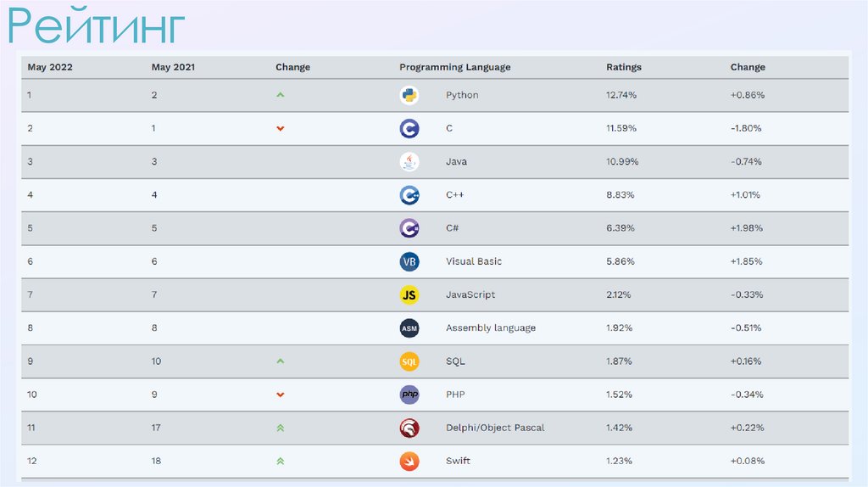This screenshot has height=487, width=868.
Task: Click the Assembly language ASM icon
Action: click(x=409, y=328)
